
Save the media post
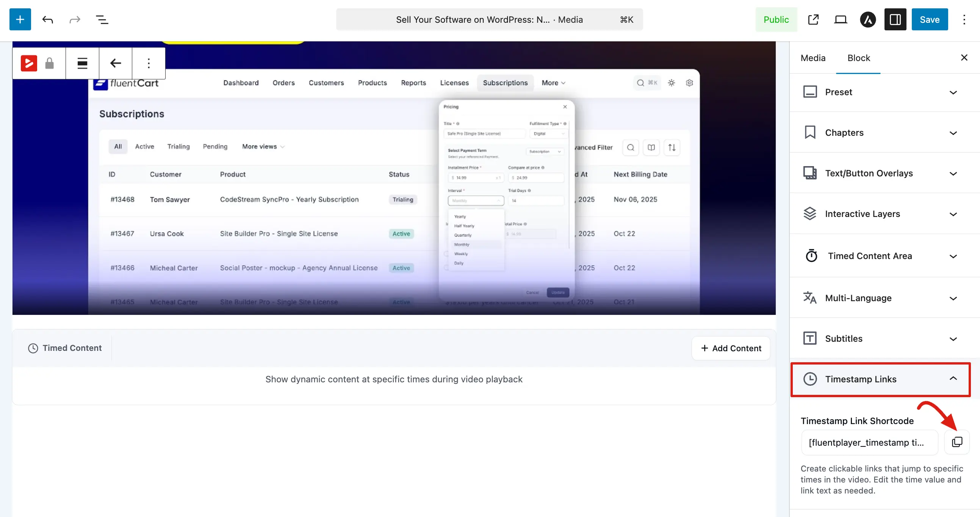[929, 19]
